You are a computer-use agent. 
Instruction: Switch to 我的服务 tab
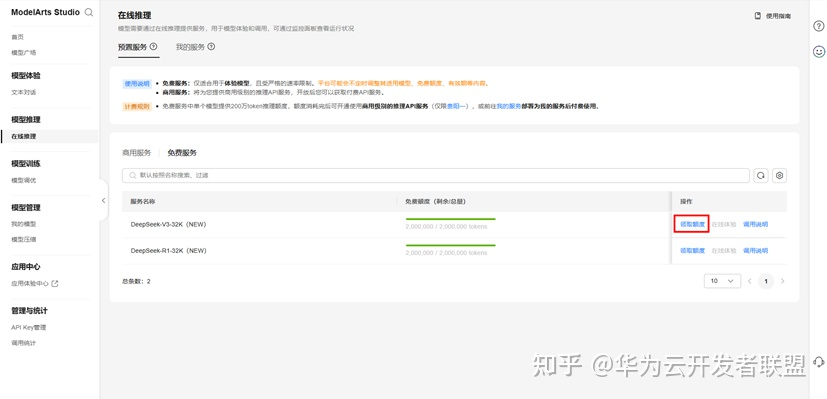pyautogui.click(x=190, y=47)
